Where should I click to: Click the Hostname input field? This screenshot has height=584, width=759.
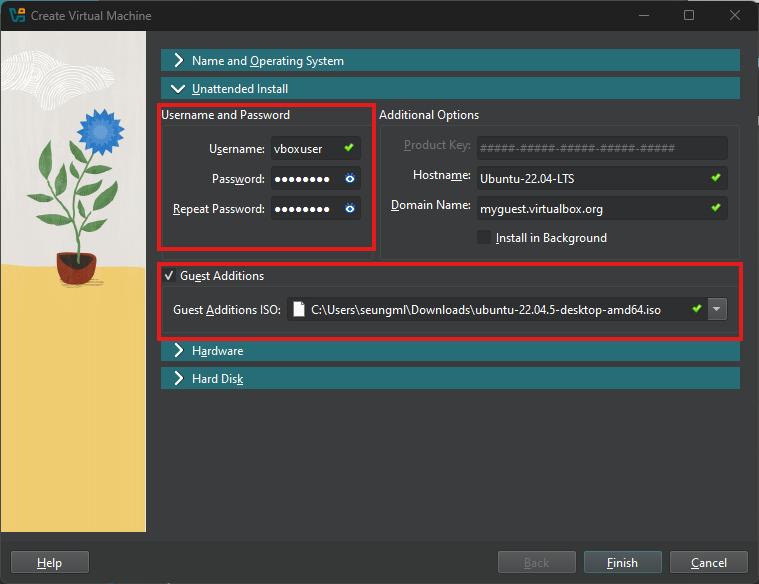point(602,178)
